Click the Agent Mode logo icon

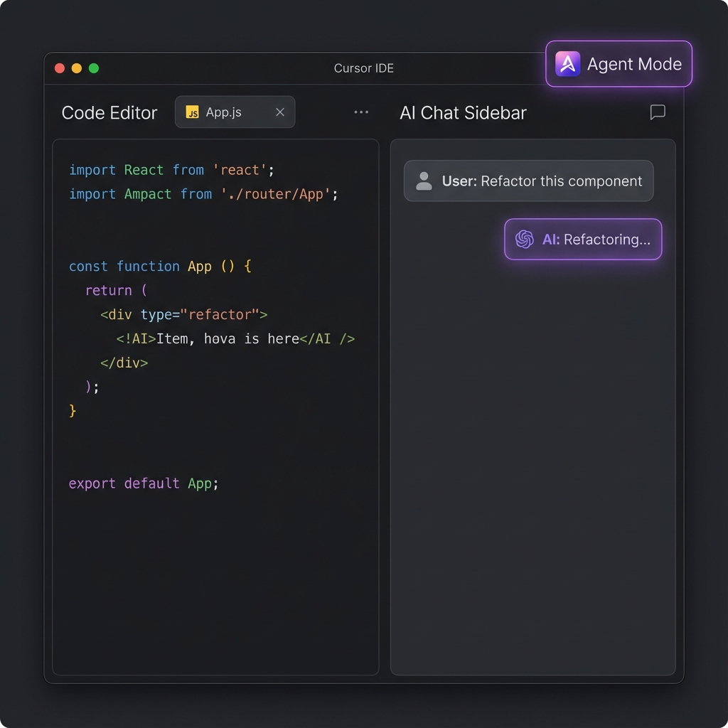tap(567, 64)
